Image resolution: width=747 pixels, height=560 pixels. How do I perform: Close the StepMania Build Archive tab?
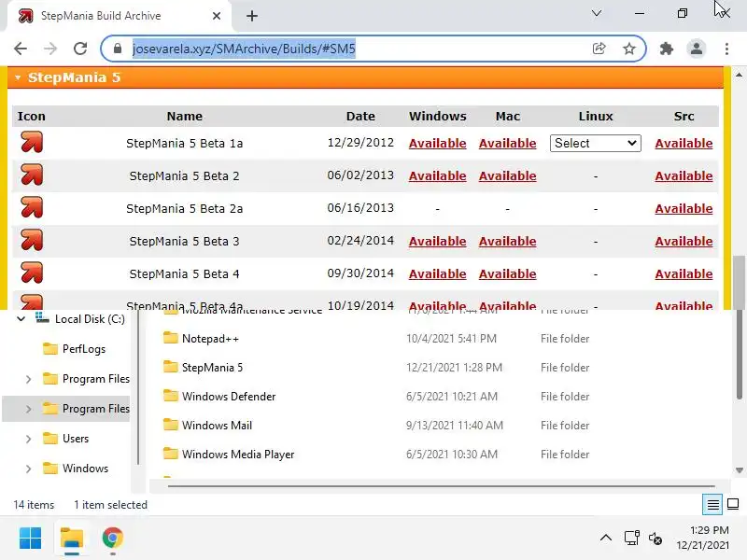coord(217,16)
